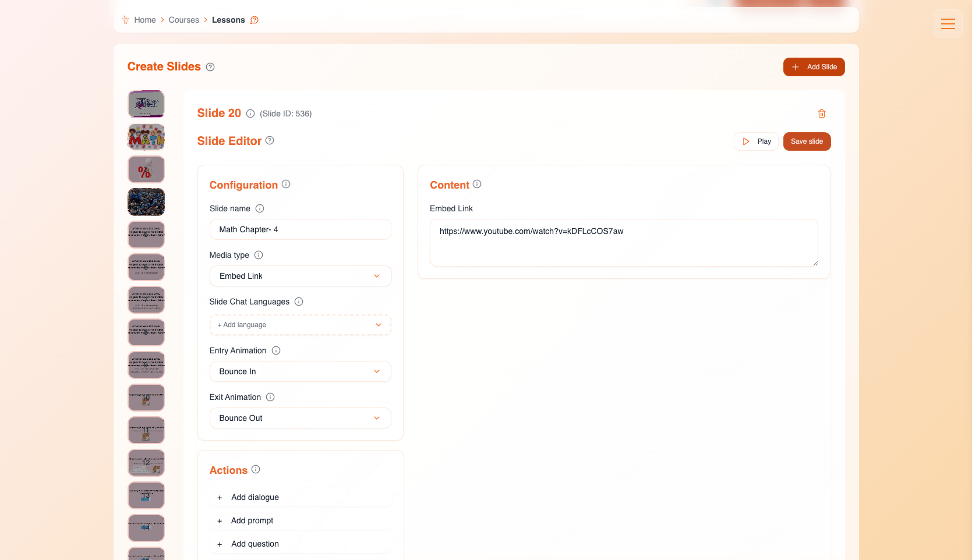The image size is (972, 560).
Task: Click the Slide name input field
Action: pyautogui.click(x=301, y=229)
